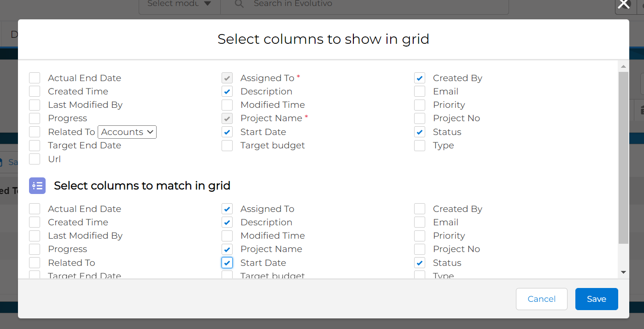Close the dialog using the X icon

(x=624, y=4)
